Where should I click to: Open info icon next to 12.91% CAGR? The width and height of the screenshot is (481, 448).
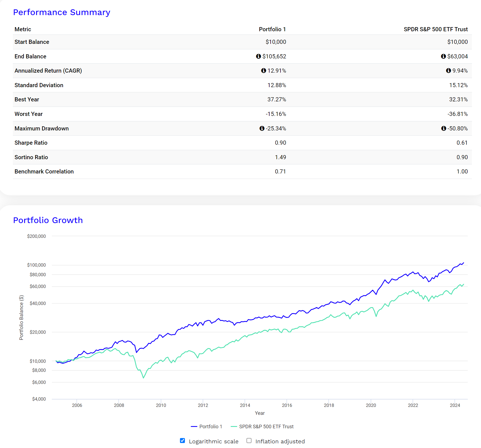[264, 71]
